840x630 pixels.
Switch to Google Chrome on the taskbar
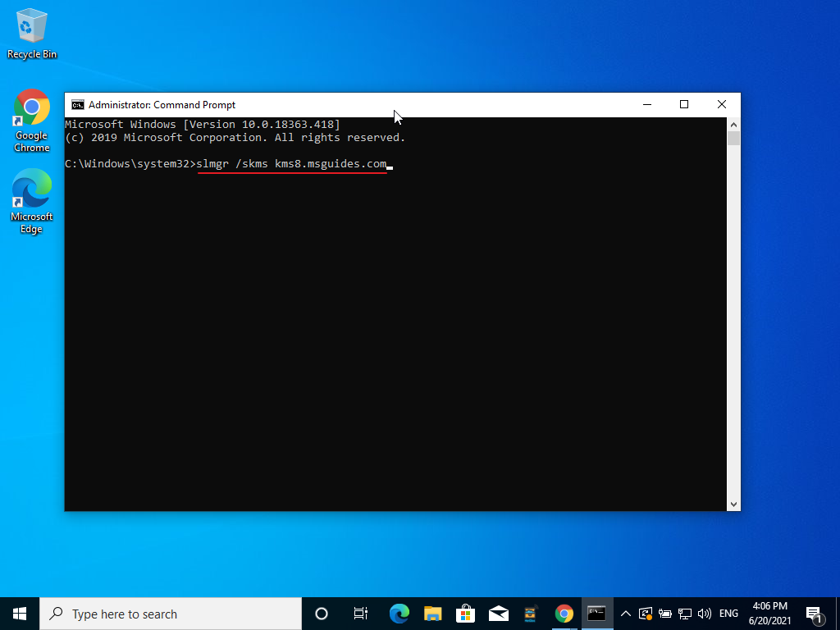click(x=564, y=614)
